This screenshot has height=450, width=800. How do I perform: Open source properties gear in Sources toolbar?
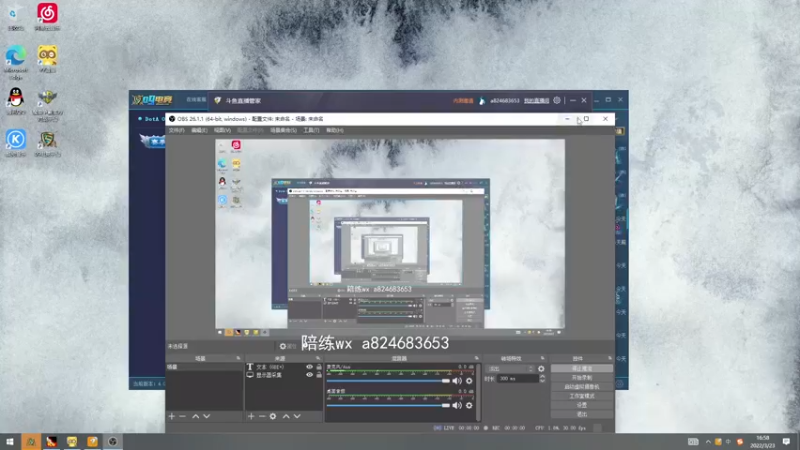point(273,416)
